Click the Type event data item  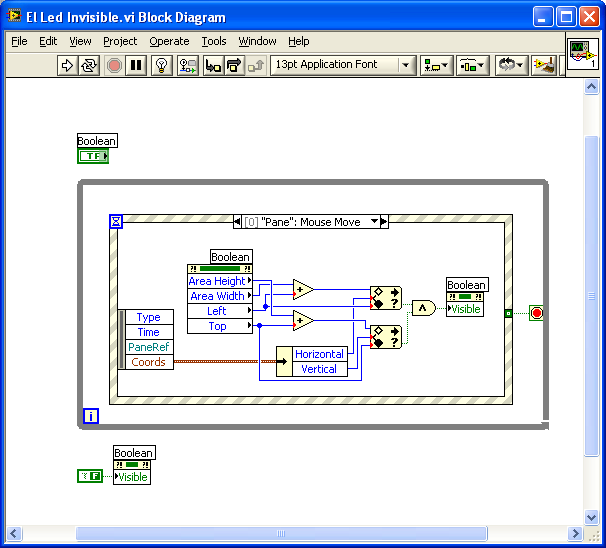149,317
